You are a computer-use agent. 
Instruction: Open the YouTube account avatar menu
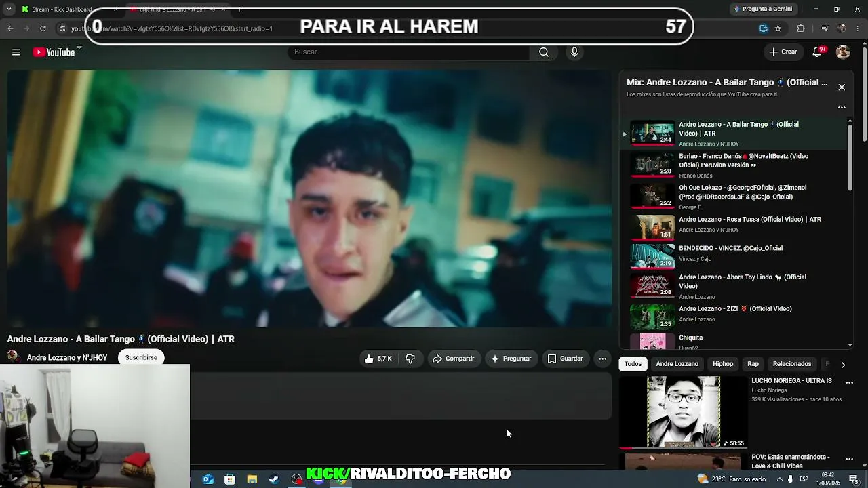tap(843, 52)
